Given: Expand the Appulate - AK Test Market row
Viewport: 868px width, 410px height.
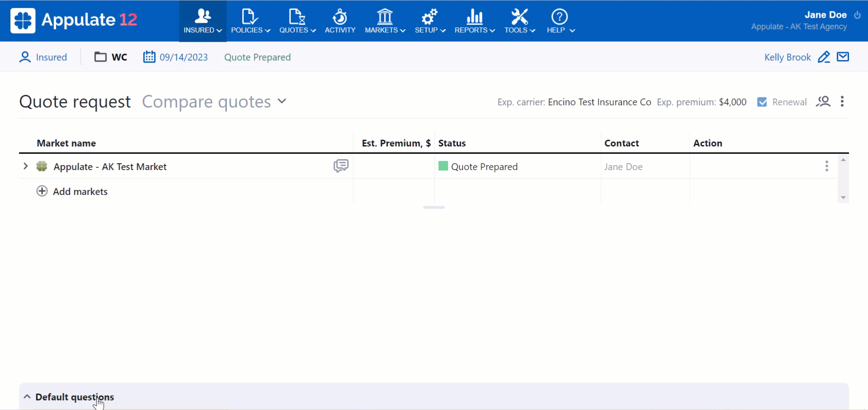Looking at the screenshot, I should point(26,166).
